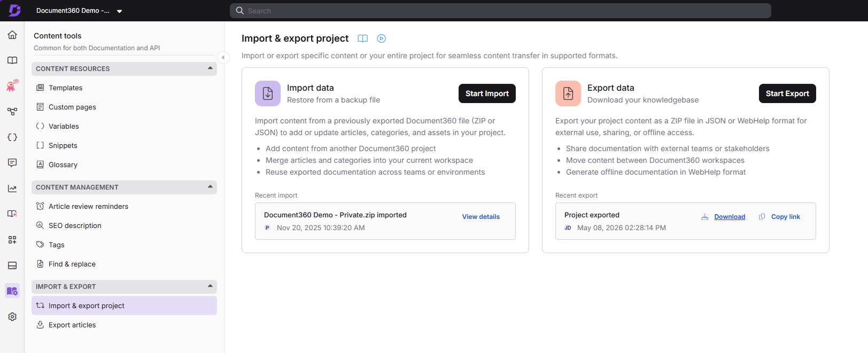The image size is (868, 353).
Task: Open the knowledge base site book icon
Action: tap(12, 214)
